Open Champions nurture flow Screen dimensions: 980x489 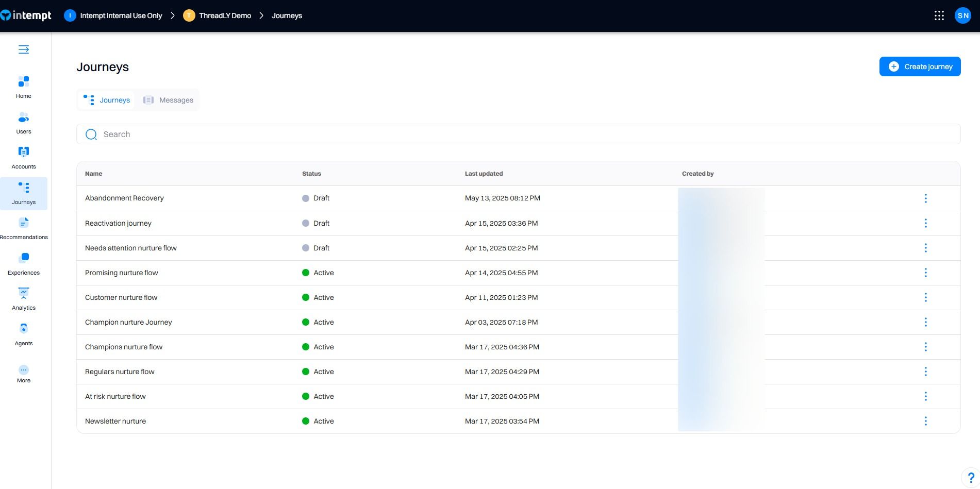[x=124, y=347]
